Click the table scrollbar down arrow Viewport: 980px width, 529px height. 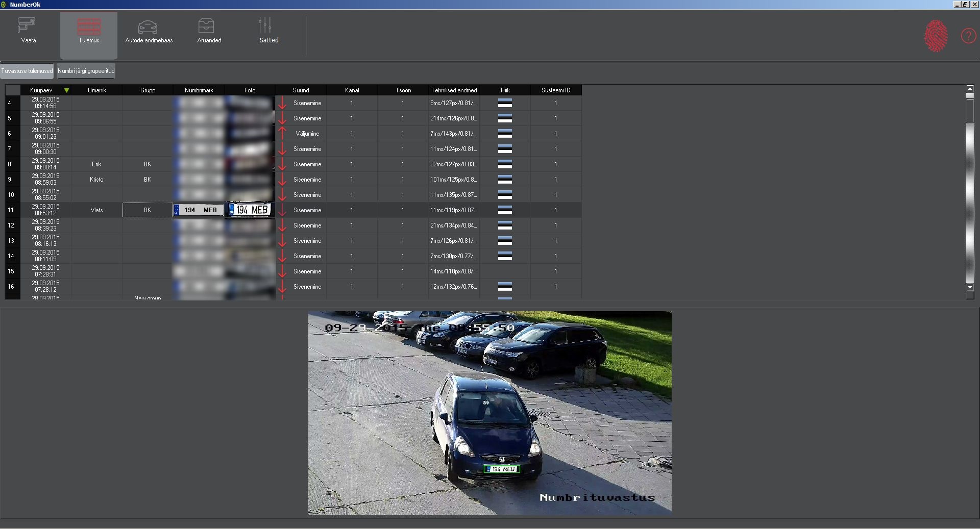click(970, 287)
